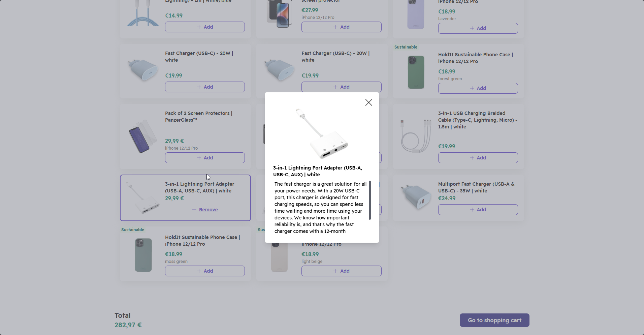
Task: Add 3-in-1 USB Charging Braided Cable
Action: [478, 158]
